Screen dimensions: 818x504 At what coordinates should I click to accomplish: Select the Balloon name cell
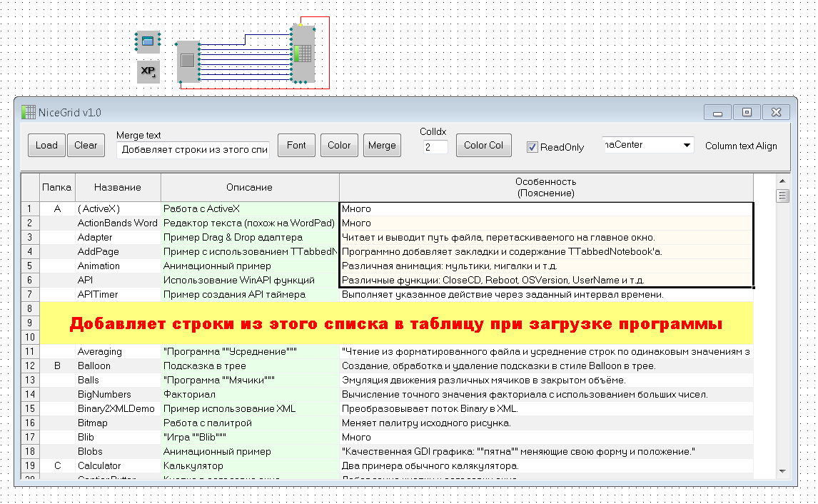118,366
